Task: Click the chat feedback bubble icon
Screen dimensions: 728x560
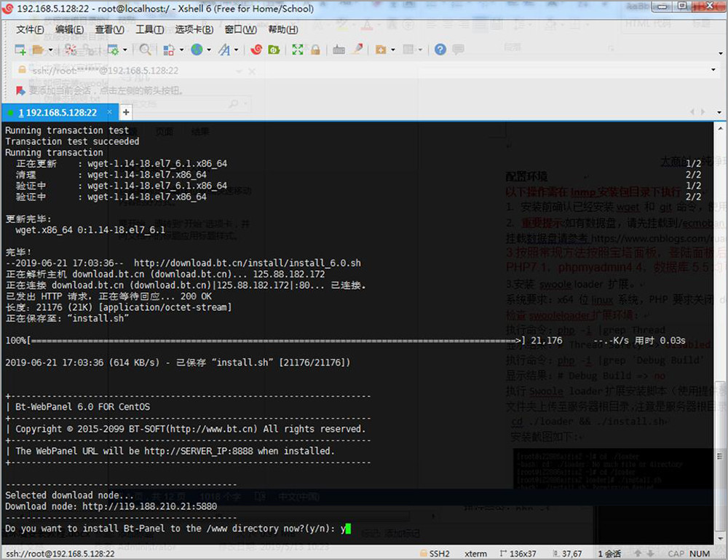Action: pyautogui.click(x=458, y=49)
